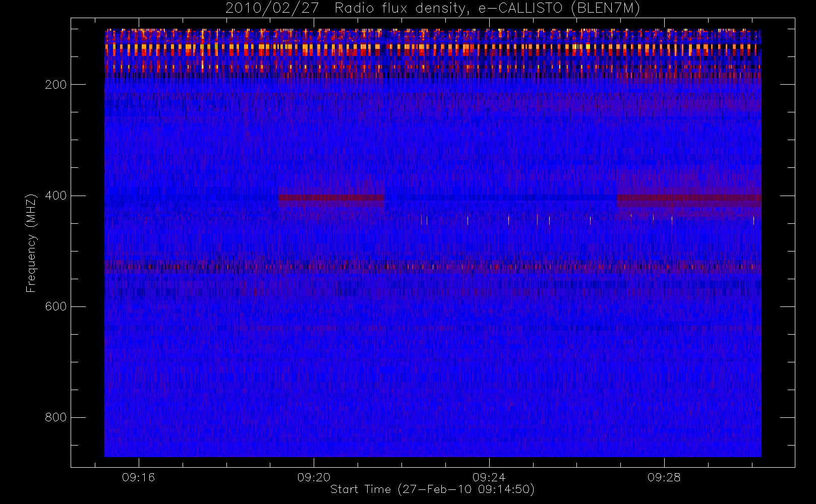Select the 600 frequency tick label

[x=55, y=306]
